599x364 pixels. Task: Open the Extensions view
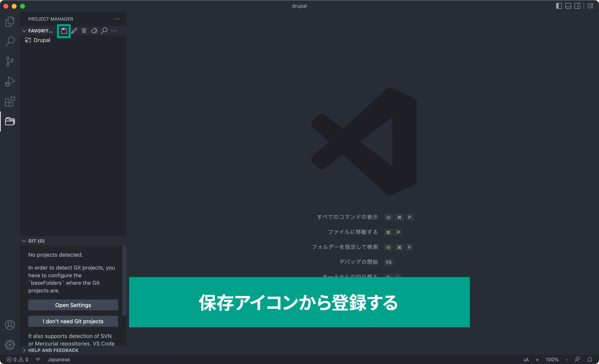(10, 101)
